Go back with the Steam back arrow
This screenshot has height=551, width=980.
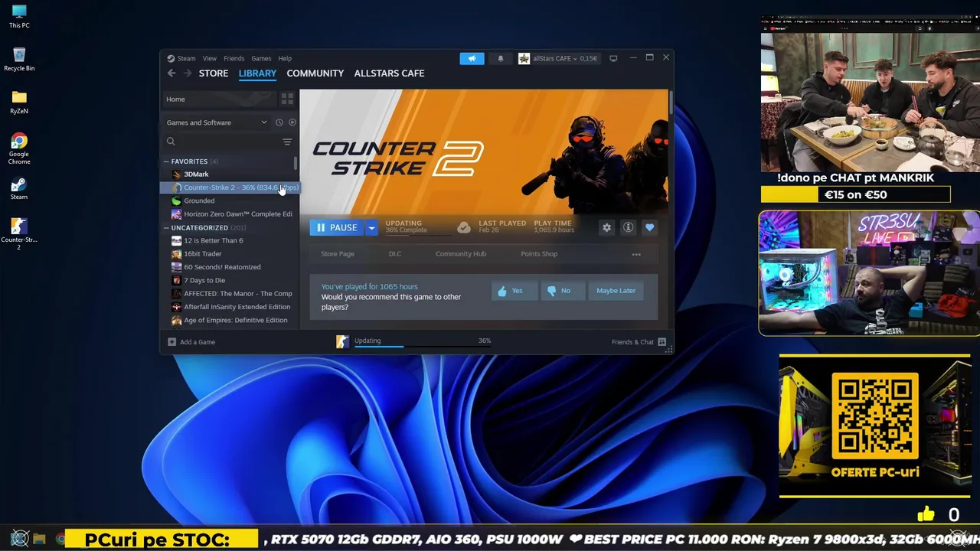(171, 73)
